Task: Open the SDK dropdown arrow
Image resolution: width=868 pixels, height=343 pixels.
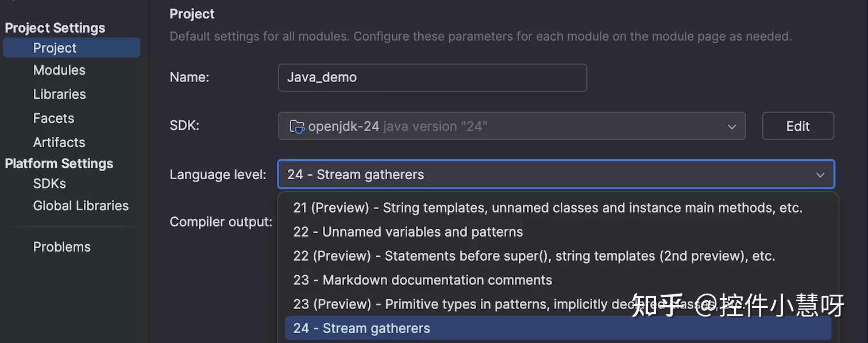Action: pos(731,126)
